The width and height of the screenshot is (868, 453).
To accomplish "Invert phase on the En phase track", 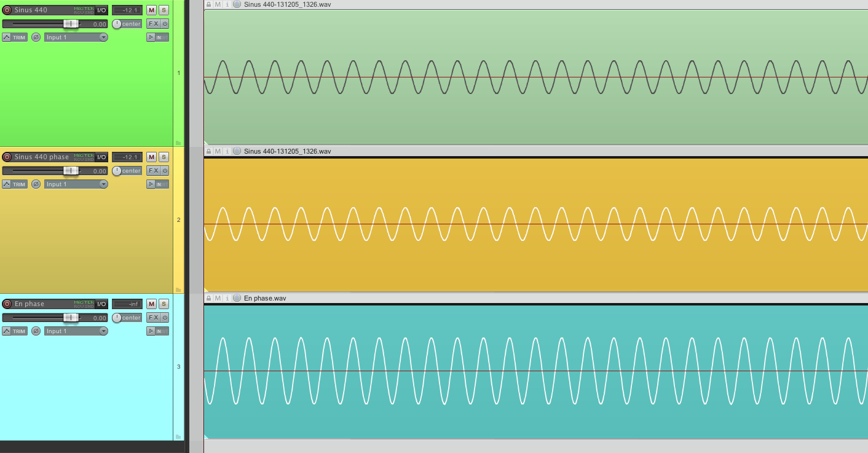I will (x=36, y=331).
